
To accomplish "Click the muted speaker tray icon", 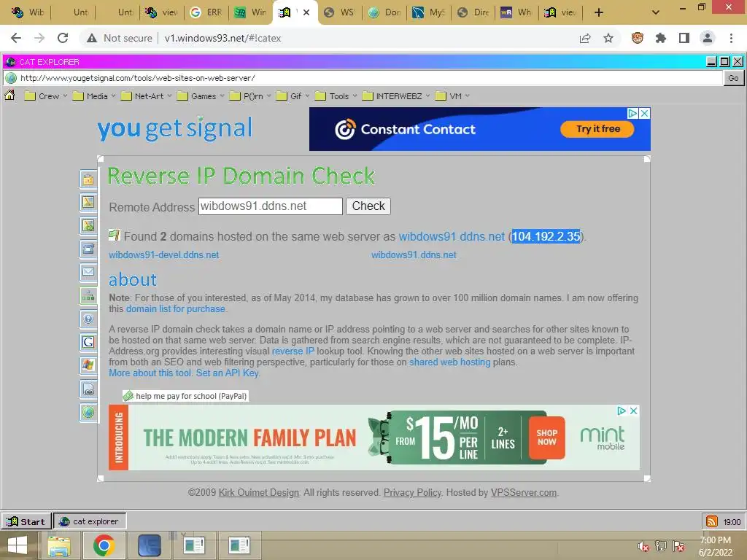I will click(643, 546).
